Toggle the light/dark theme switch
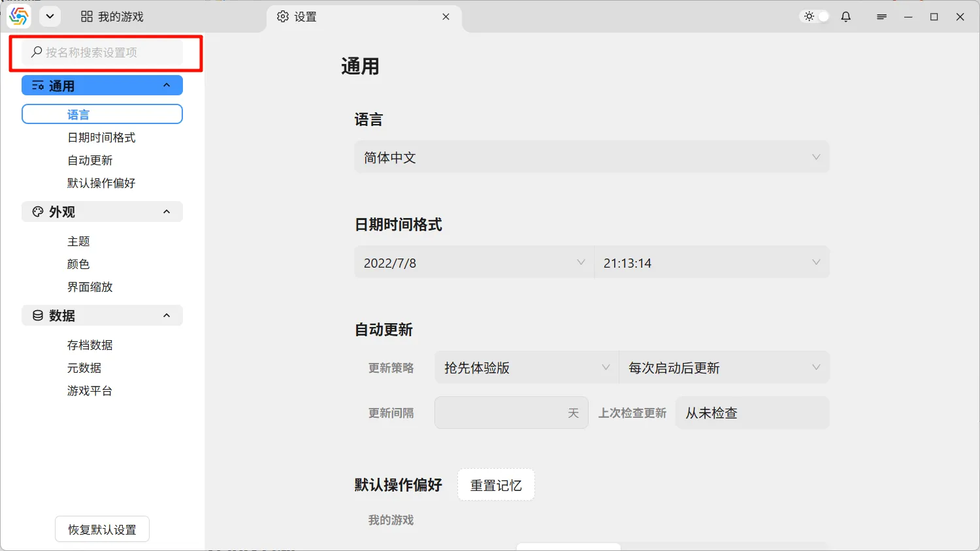Screen dimensions: 980x551 816,17
